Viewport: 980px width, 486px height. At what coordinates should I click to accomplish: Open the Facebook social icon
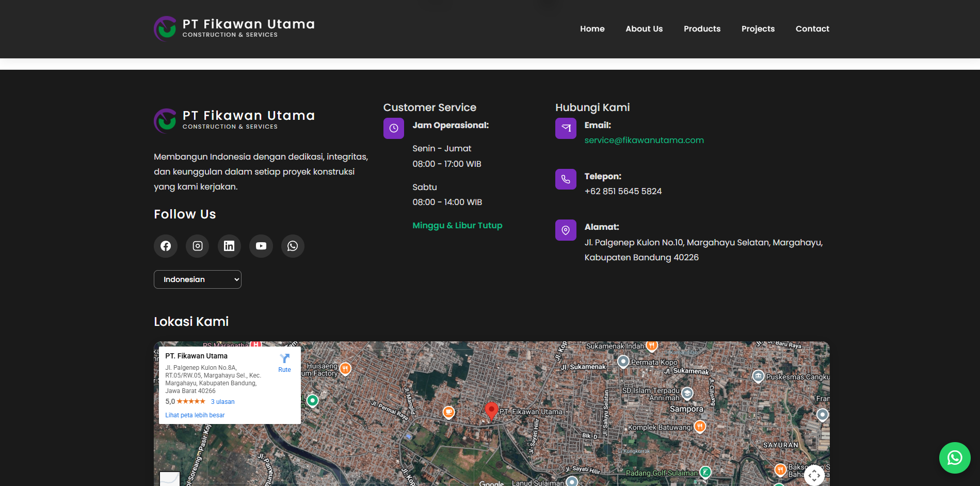pyautogui.click(x=166, y=246)
